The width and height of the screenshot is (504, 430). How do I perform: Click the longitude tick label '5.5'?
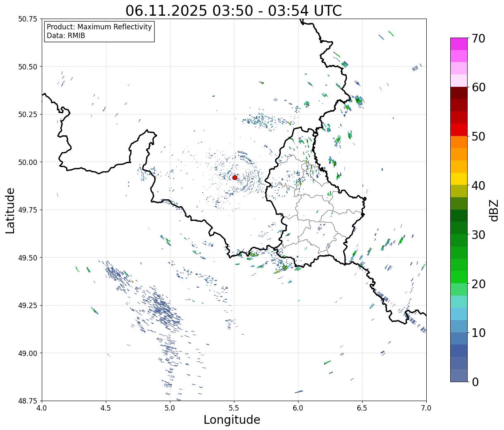[234, 408]
